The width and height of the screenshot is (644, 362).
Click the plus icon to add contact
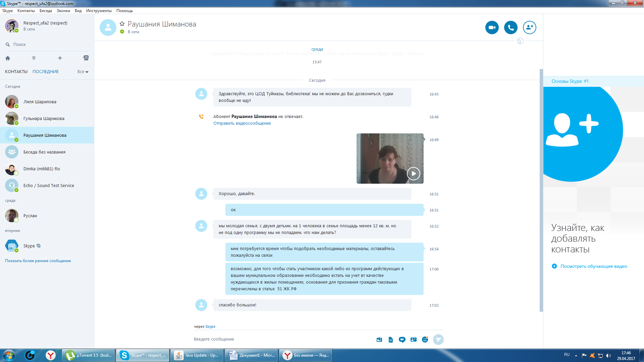click(x=60, y=58)
